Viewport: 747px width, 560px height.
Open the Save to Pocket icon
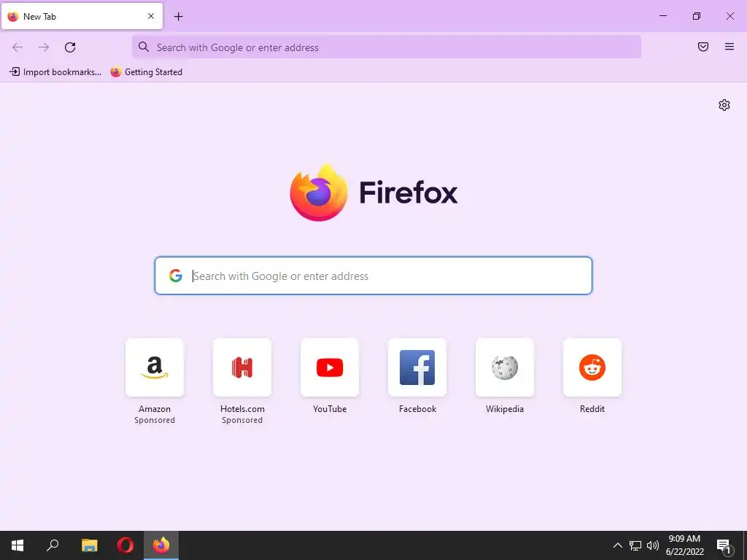pyautogui.click(x=703, y=47)
